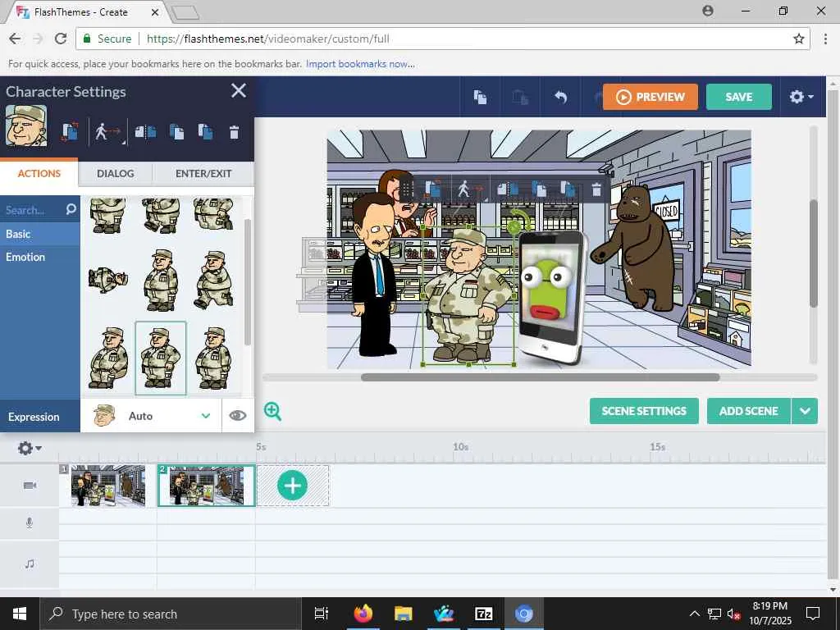Image resolution: width=840 pixels, height=630 pixels.
Task: Click send backward icon in Character Settings panel
Action: (205, 132)
